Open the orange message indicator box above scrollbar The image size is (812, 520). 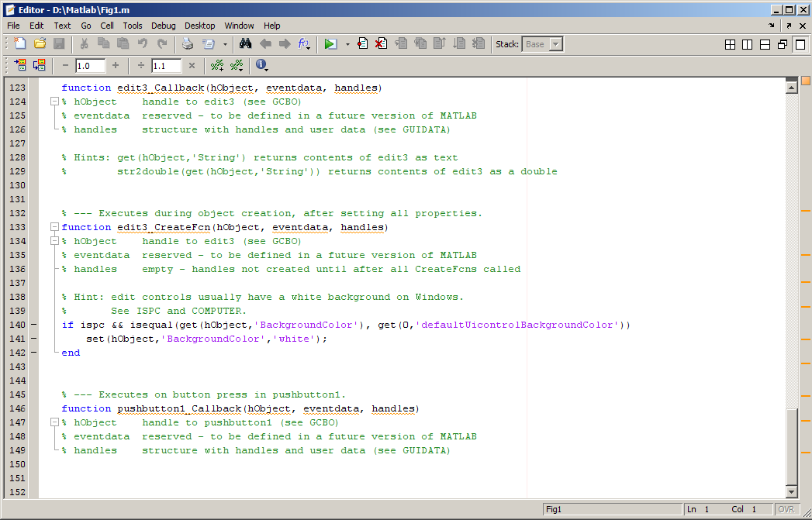[805, 80]
